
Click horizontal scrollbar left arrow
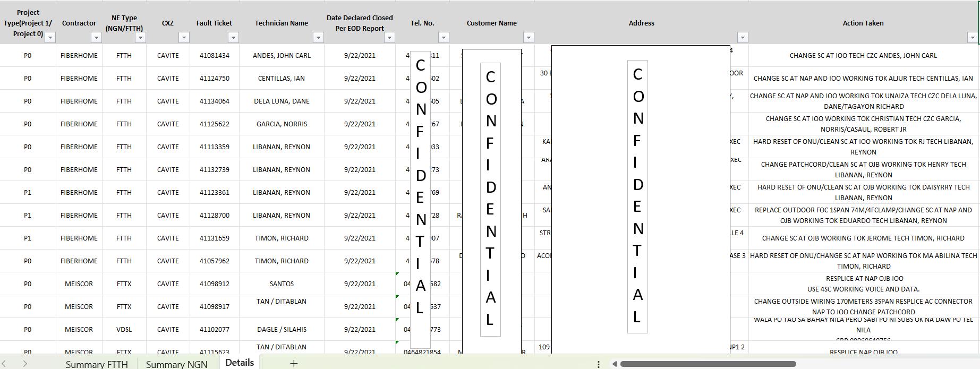pos(615,364)
